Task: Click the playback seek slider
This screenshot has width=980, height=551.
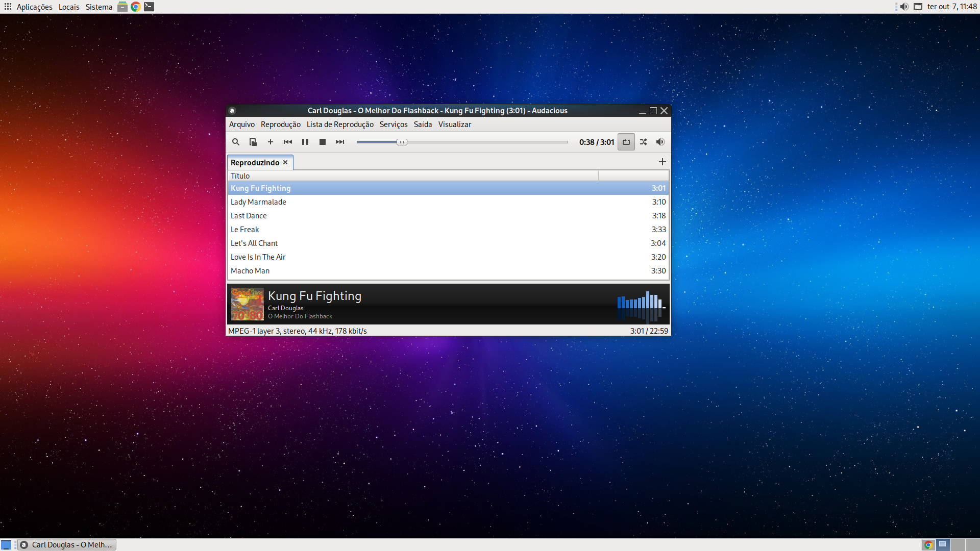Action: pos(462,142)
